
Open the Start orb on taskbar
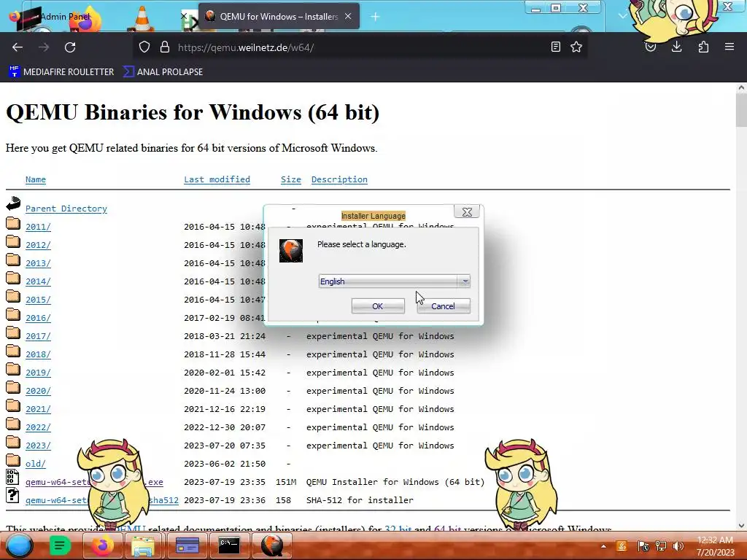pyautogui.click(x=19, y=545)
